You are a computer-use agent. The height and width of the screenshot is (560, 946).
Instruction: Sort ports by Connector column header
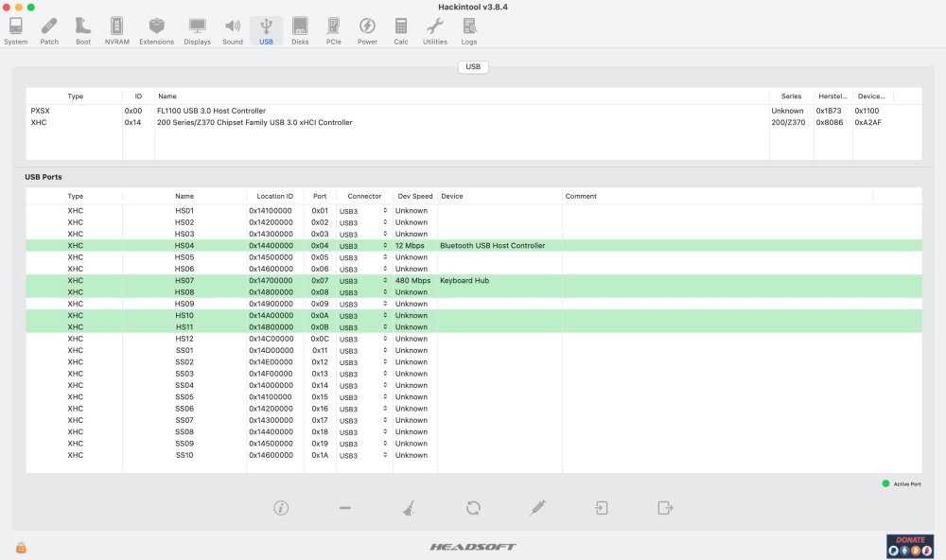pyautogui.click(x=364, y=196)
